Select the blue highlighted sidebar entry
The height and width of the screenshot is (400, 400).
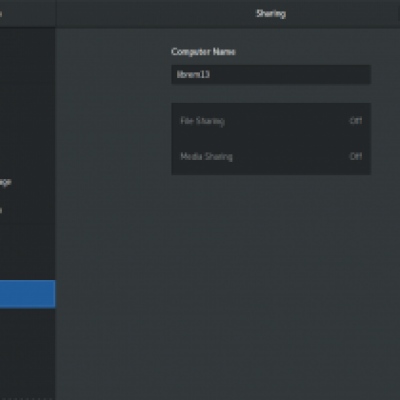[27, 294]
